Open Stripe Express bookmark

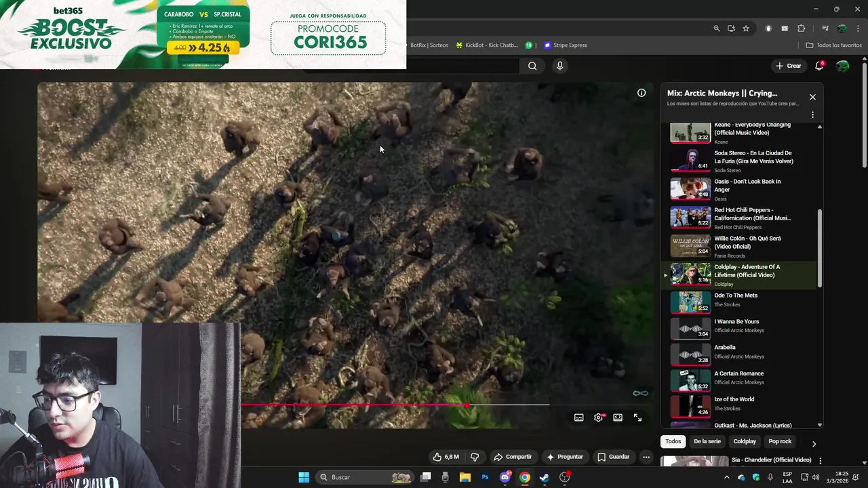[565, 45]
